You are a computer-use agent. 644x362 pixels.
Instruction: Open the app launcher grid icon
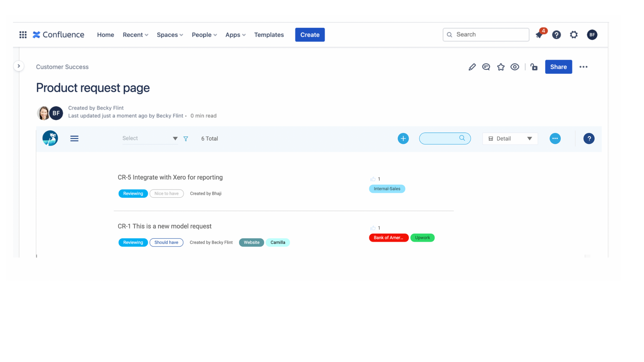point(23,35)
